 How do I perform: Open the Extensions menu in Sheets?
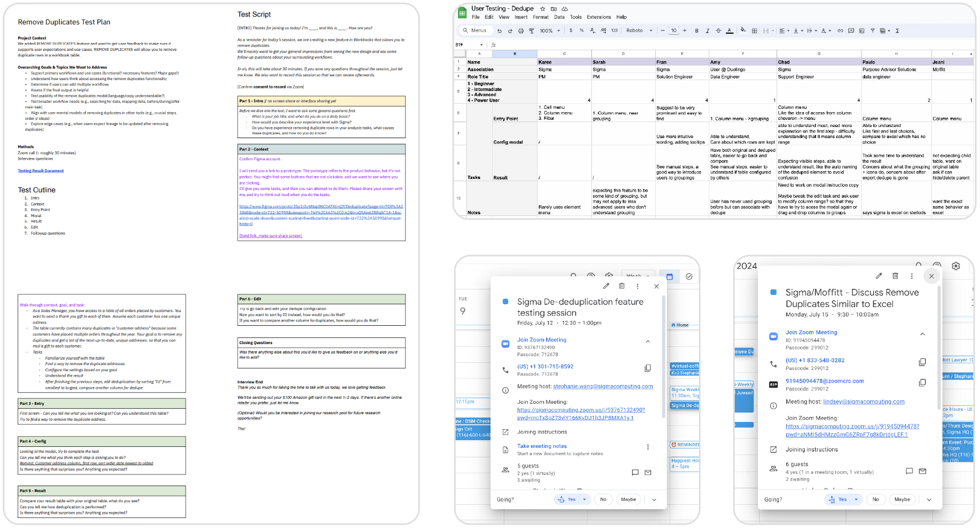point(598,17)
